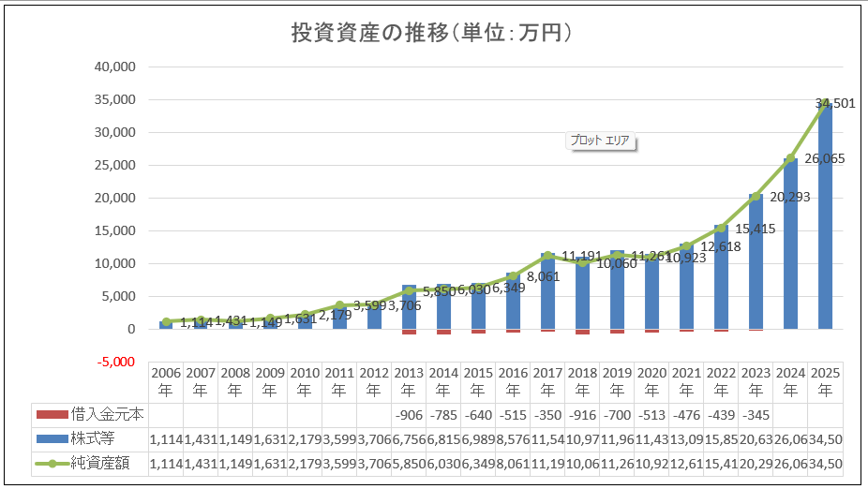
Task: Click the -906 cell in data table
Action: tap(409, 414)
